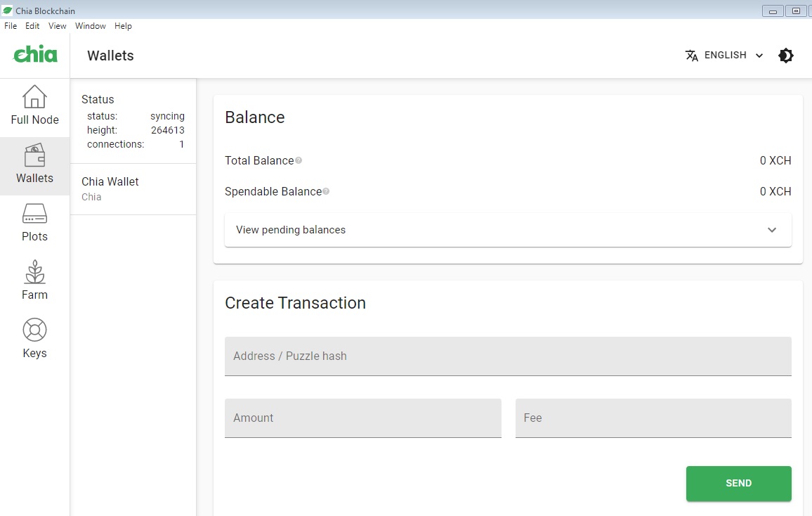812x516 pixels.
Task: Click the Create Transaction heading
Action: (x=295, y=303)
